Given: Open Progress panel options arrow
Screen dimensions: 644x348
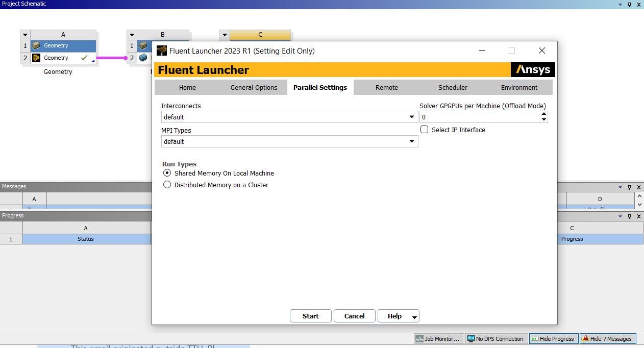Looking at the screenshot, I should pyautogui.click(x=621, y=216).
